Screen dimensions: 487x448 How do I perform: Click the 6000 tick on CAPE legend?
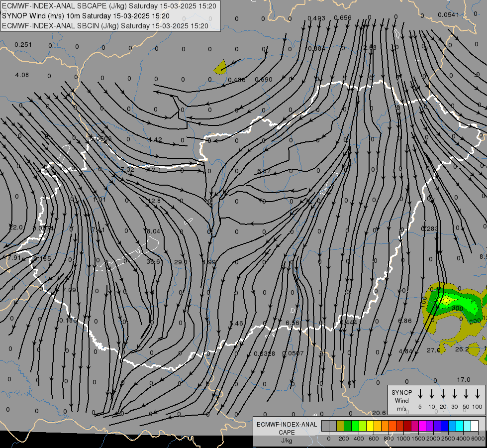point(478,439)
